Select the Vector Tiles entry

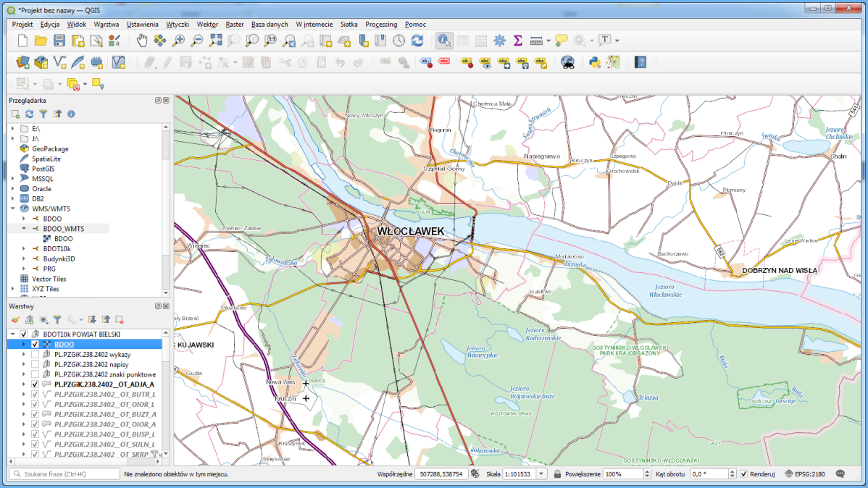tap(49, 279)
